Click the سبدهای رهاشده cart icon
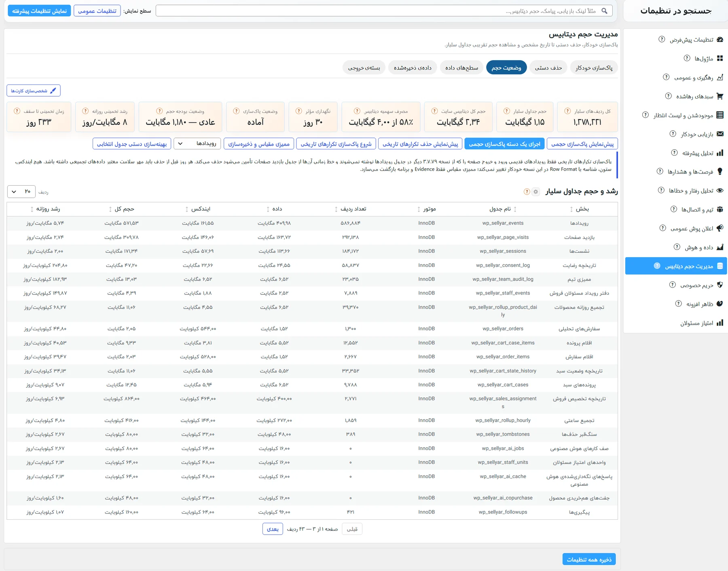Image resolution: width=728 pixels, height=571 pixels. 720,96
